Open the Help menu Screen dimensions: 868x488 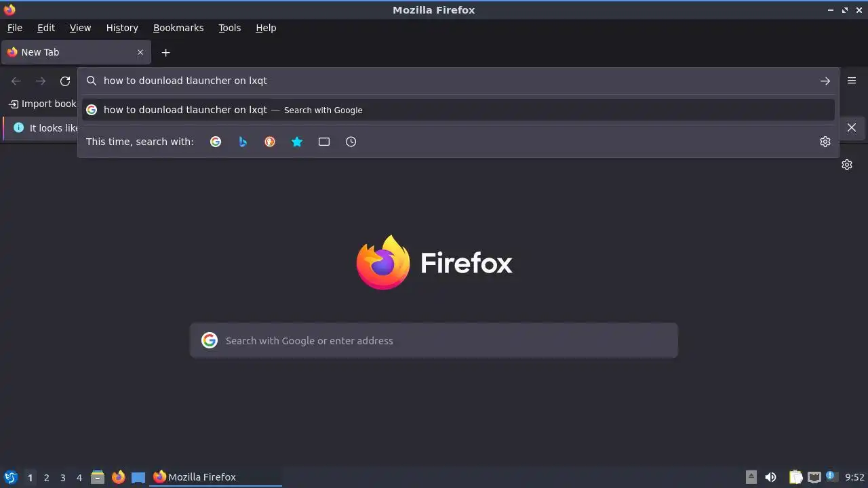pos(266,28)
